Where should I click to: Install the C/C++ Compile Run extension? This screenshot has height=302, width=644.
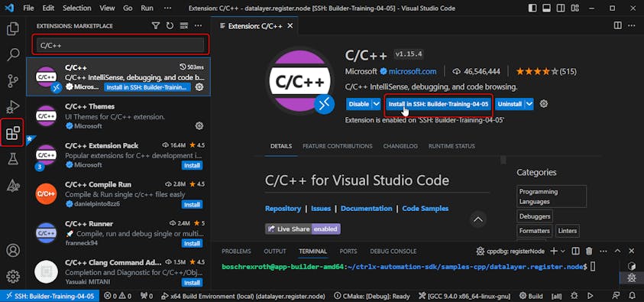tap(192, 204)
